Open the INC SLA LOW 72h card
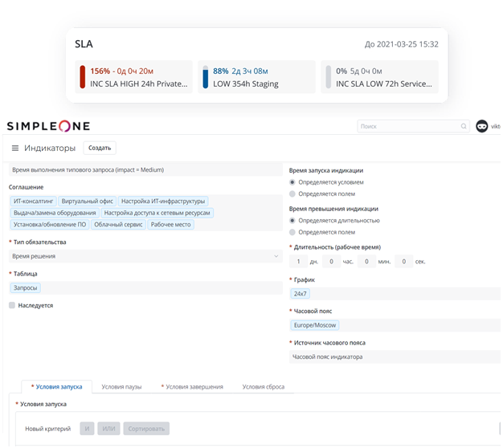Viewport: 503px width, 448px height. click(x=379, y=77)
